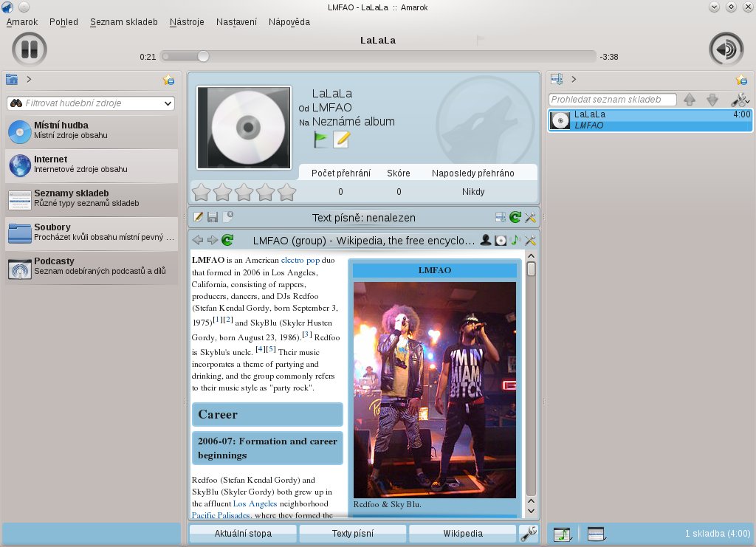Follow the electro pop link
The image size is (756, 547).
click(x=300, y=260)
